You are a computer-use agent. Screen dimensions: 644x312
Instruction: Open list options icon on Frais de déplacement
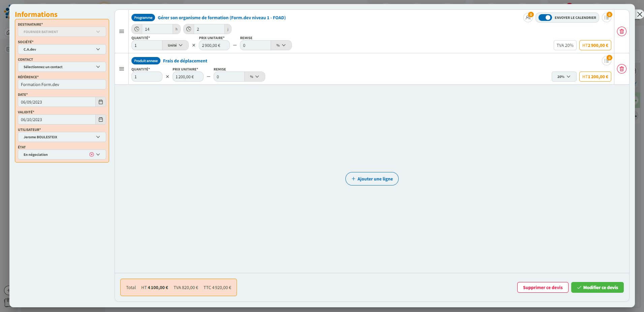click(606, 61)
